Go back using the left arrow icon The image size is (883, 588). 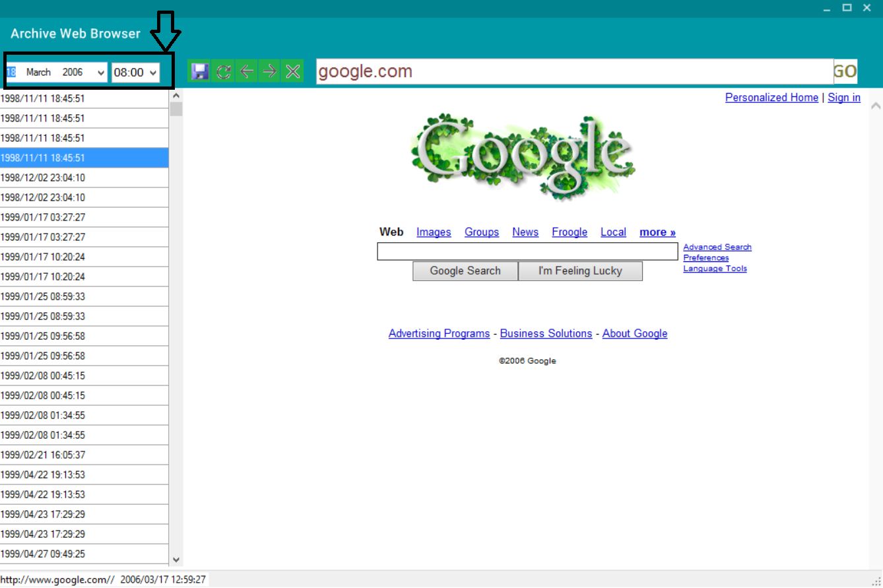tap(247, 71)
